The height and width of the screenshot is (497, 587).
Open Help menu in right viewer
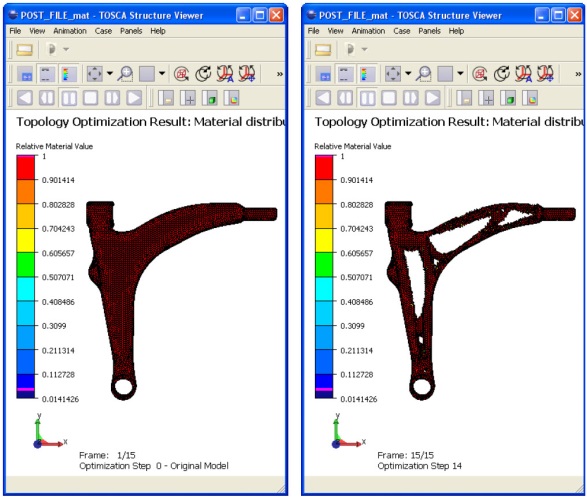(456, 31)
